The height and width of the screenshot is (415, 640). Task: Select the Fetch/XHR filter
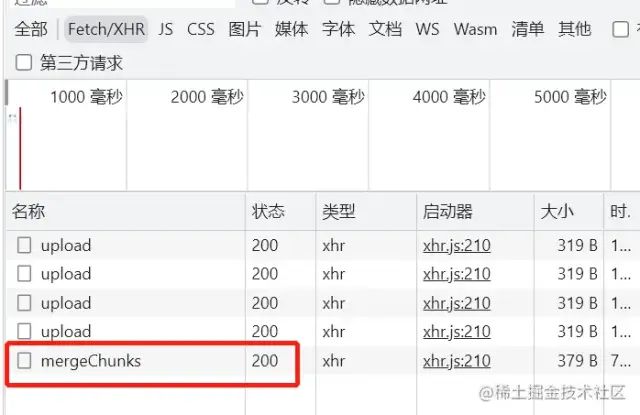click(106, 29)
